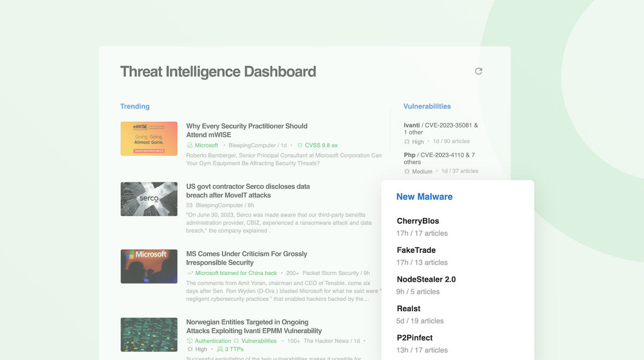Click the refresh icon in the dashboard header
The width and height of the screenshot is (644, 360).
[478, 70]
